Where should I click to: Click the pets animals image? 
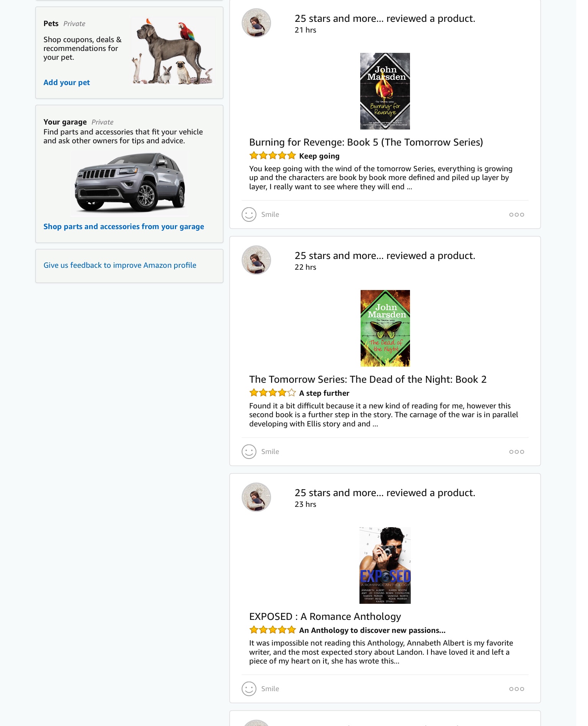pos(171,51)
